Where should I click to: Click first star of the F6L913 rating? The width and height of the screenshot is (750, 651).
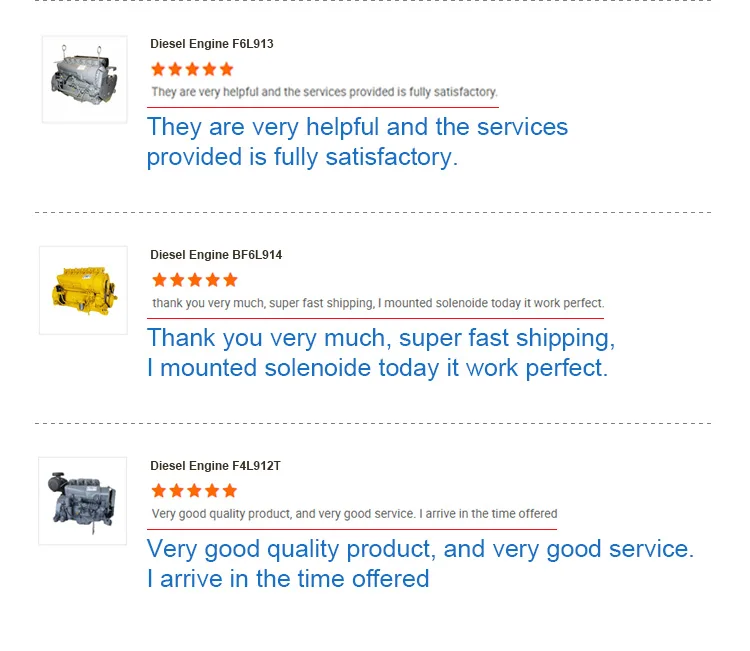click(x=158, y=69)
